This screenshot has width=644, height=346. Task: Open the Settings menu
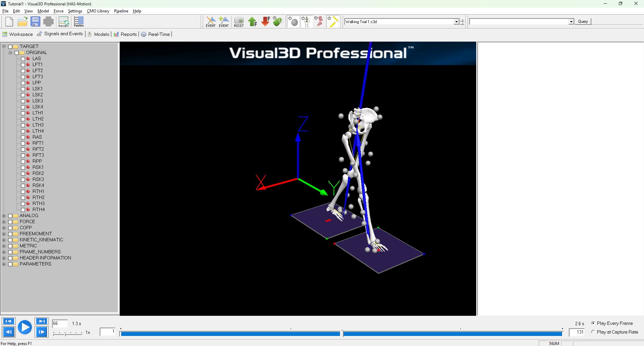[75, 11]
